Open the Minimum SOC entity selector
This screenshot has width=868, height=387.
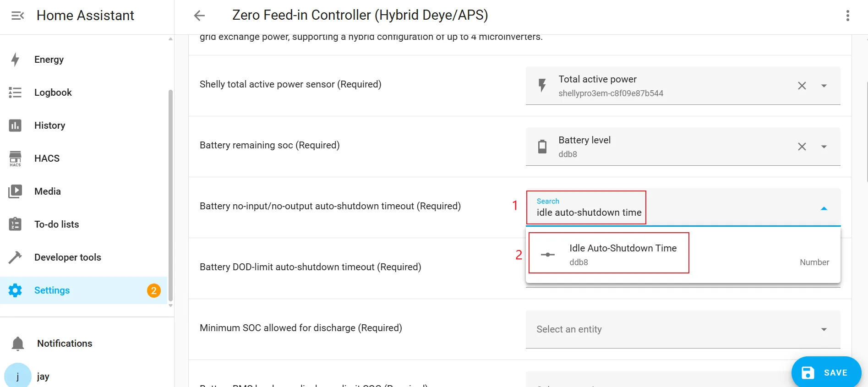[x=682, y=329]
